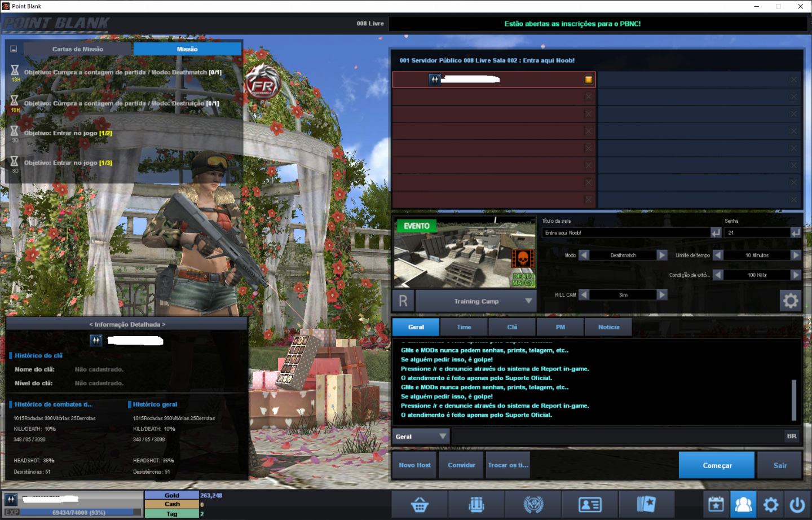Click the R random map button
The height and width of the screenshot is (520, 812).
point(403,301)
